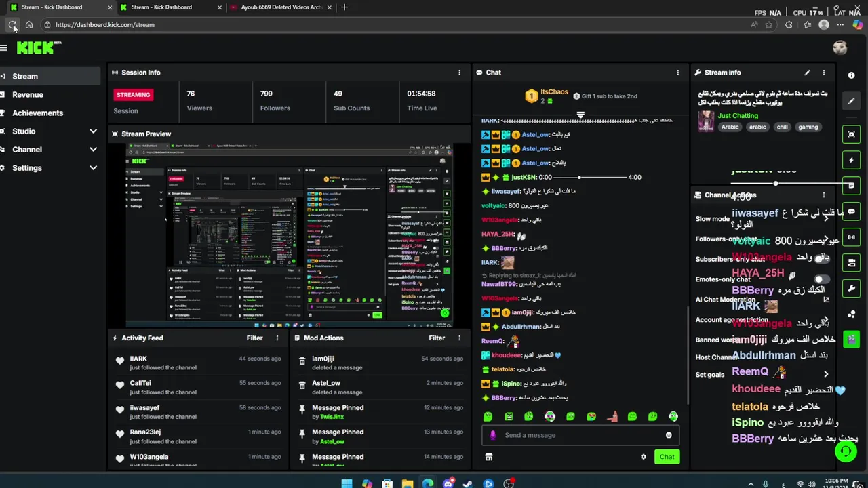Click the fullscreen frame icon in the right rail
This screenshot has height=488, width=868.
coord(852,134)
